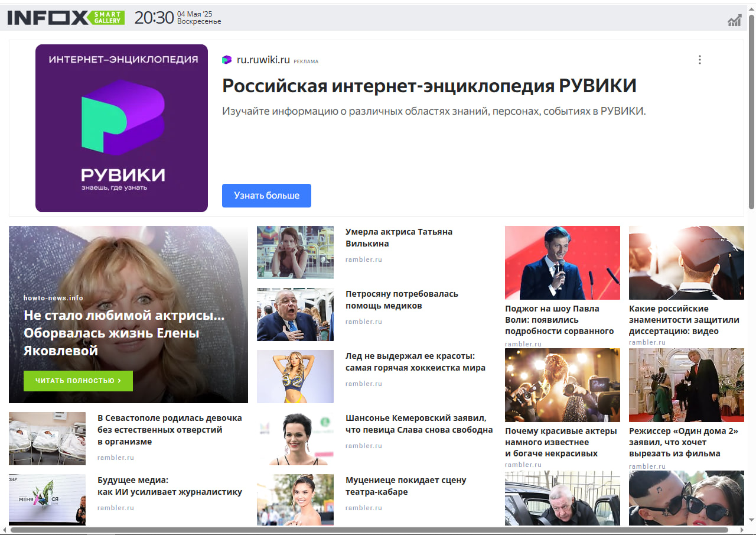Viewport: 756px width, 535px height.
Task: Click rambler.ru source under Вилькина headline
Action: pos(364,260)
